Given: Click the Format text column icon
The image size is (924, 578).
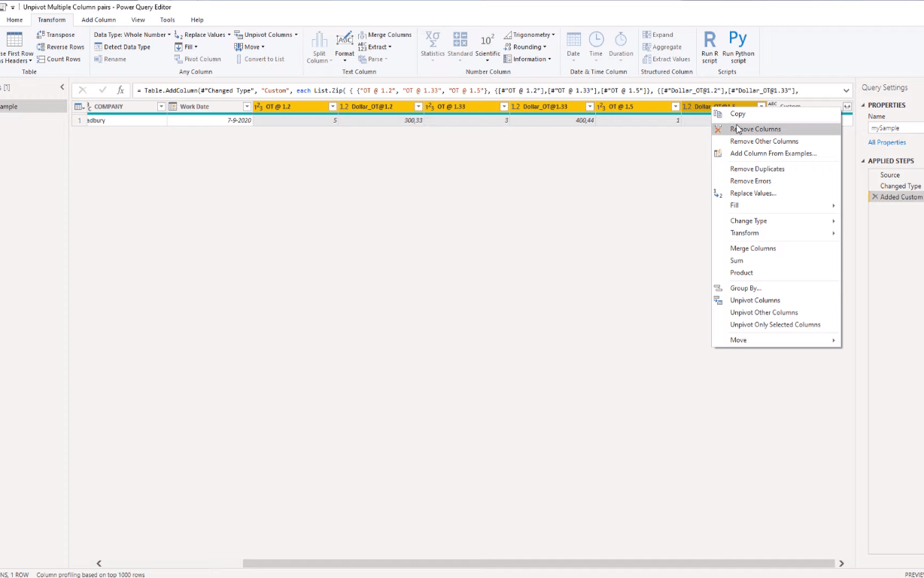Looking at the screenshot, I should coord(345,40).
